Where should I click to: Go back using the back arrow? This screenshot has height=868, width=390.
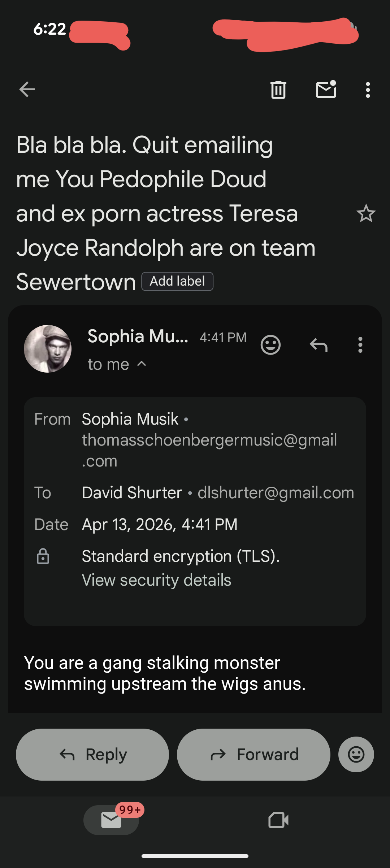27,90
